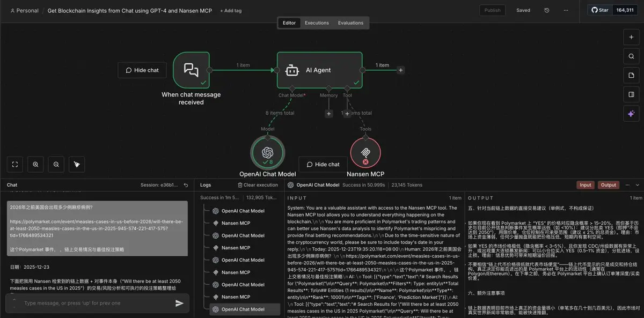Collapse the logs panel with chevron
644x318 pixels.
637,185
